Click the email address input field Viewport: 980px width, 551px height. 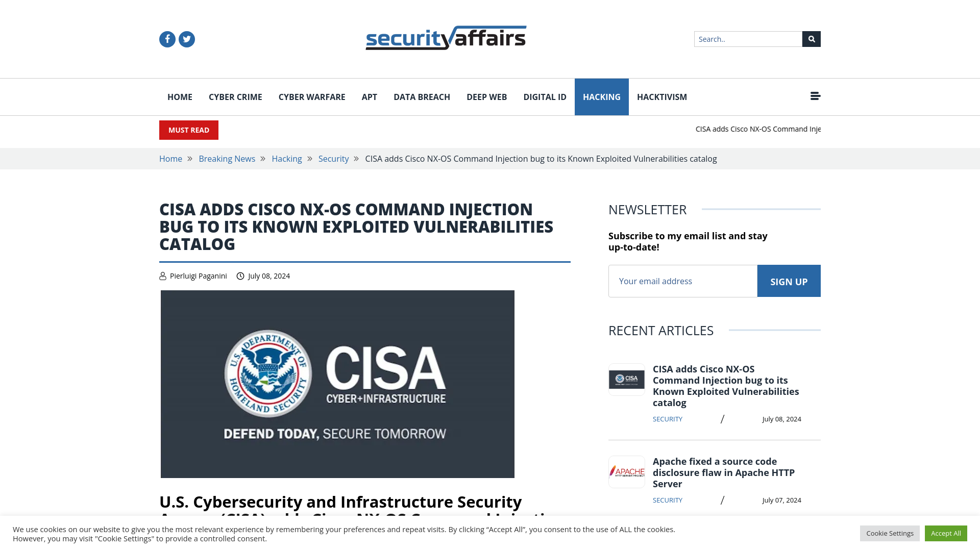682,281
